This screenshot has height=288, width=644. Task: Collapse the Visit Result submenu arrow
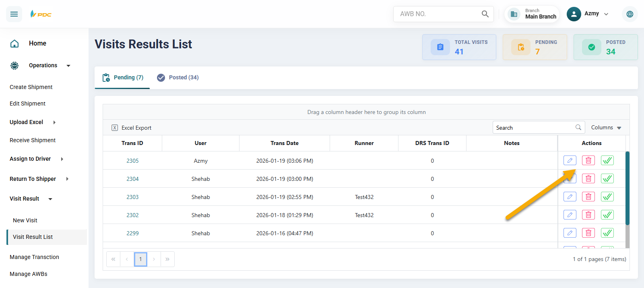pos(50,199)
